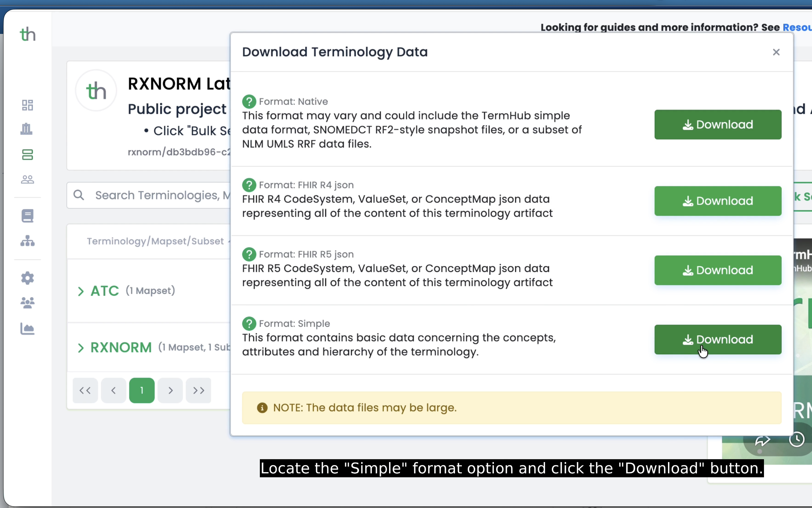
Task: Click the 'Format: FHIR R4 json' label text
Action: [x=306, y=185]
